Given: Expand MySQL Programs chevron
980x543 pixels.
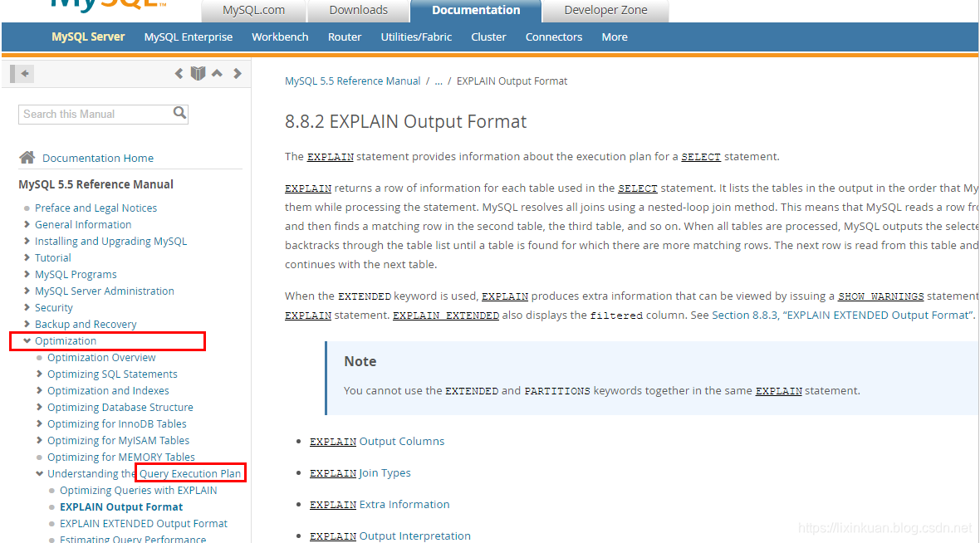Looking at the screenshot, I should coord(27,274).
